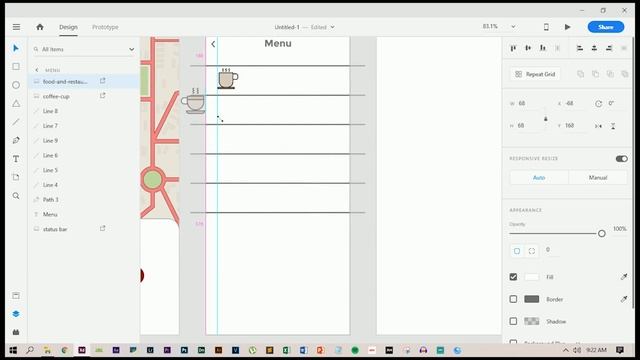Flip the object vertically
640x360 pixels.
click(x=613, y=126)
